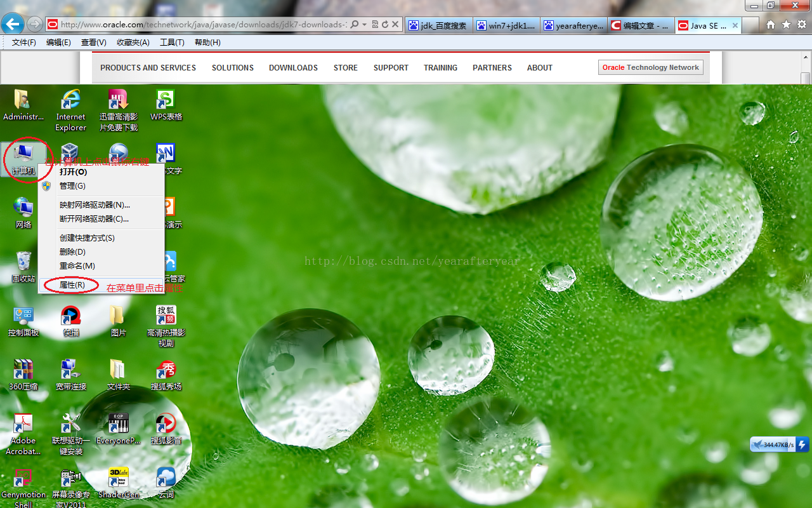812x508 pixels.
Task: Click the Stop loading X in address bar
Action: (x=395, y=24)
